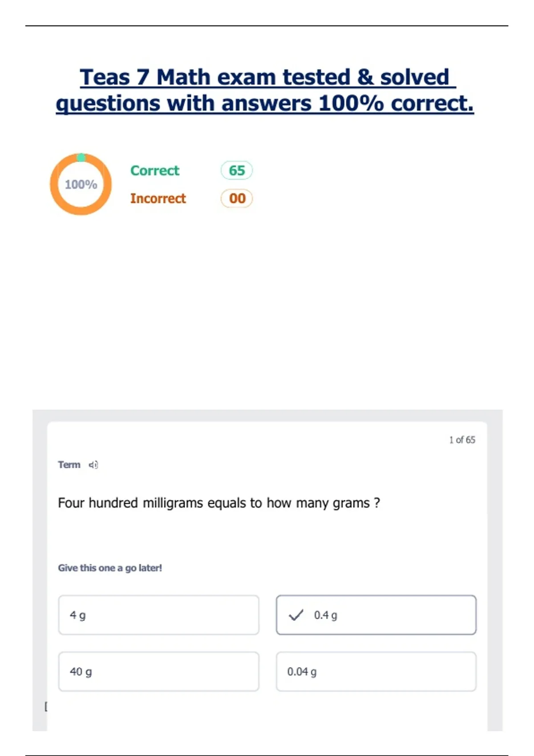Open the 'Teas 7 Math exam' title link
This screenshot has width=534, height=756.
(x=265, y=90)
